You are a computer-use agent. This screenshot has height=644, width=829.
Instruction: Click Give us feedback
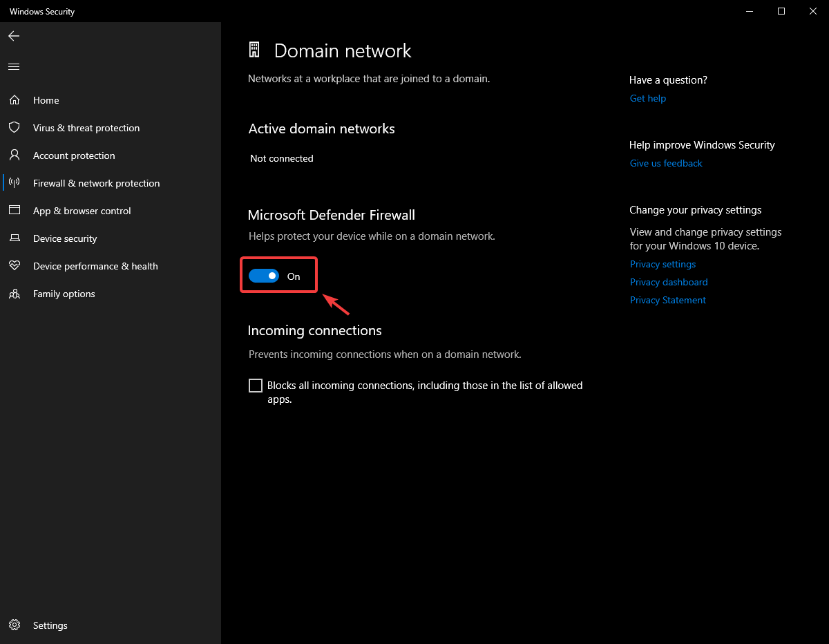tap(665, 163)
